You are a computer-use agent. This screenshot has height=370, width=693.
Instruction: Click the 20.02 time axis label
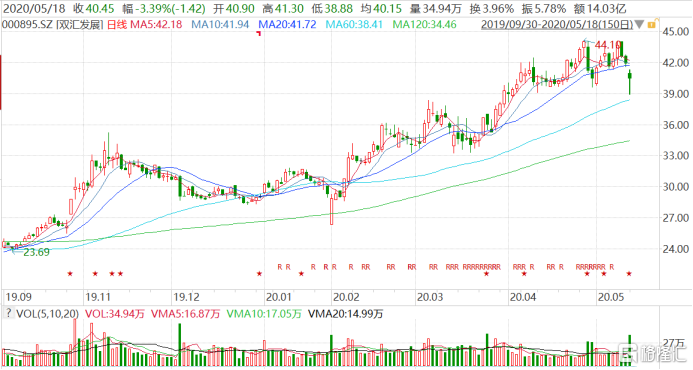pos(346,297)
